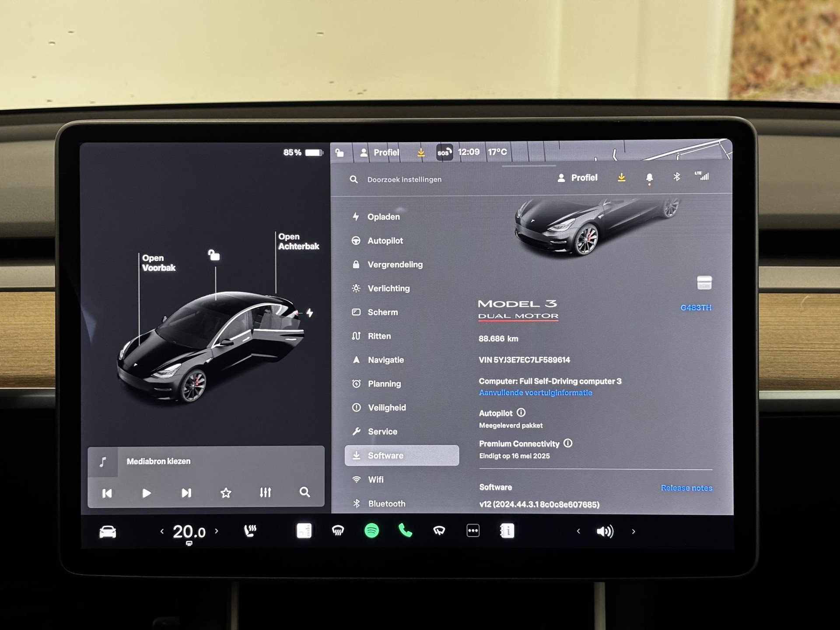Tap the SOS emergency icon
840x630 pixels.
(x=444, y=152)
